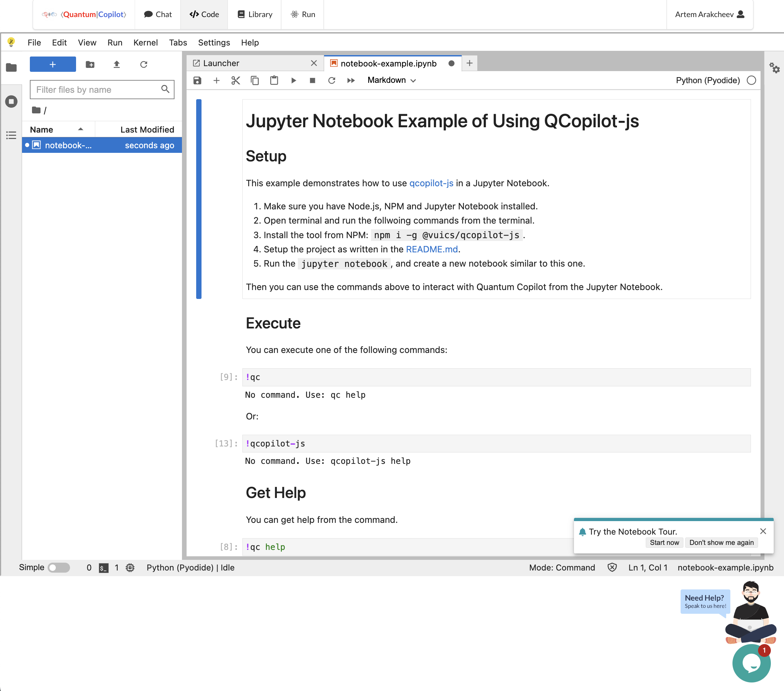Click the kernels chip icon in status bar
The image size is (784, 691).
pyautogui.click(x=130, y=568)
